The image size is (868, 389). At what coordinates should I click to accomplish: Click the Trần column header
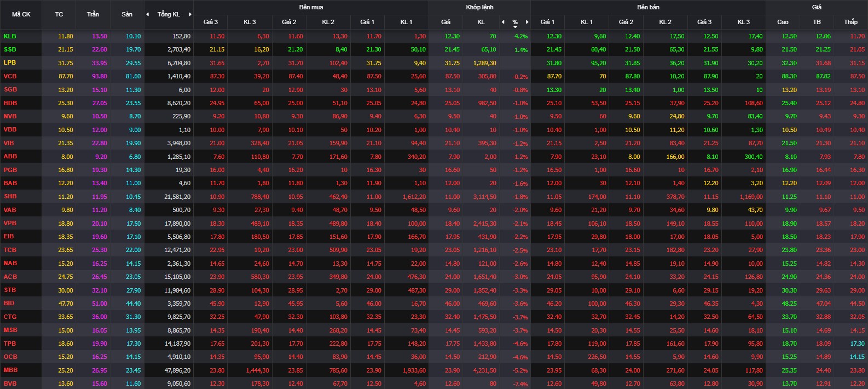click(93, 14)
